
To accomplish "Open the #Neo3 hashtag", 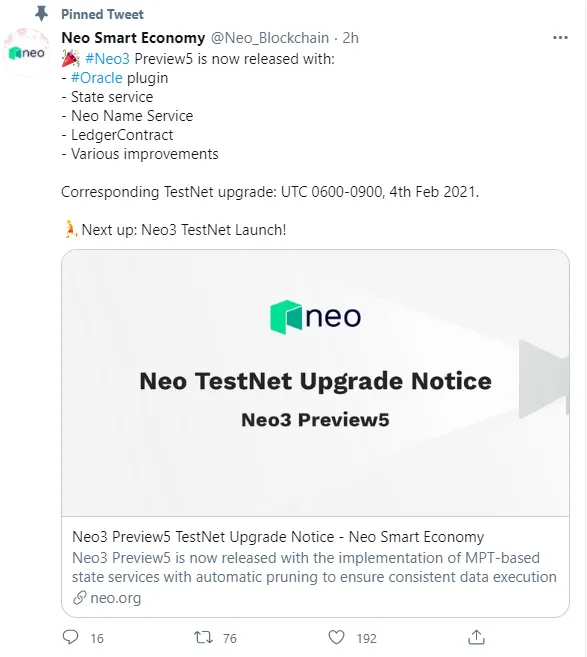I will [x=107, y=59].
